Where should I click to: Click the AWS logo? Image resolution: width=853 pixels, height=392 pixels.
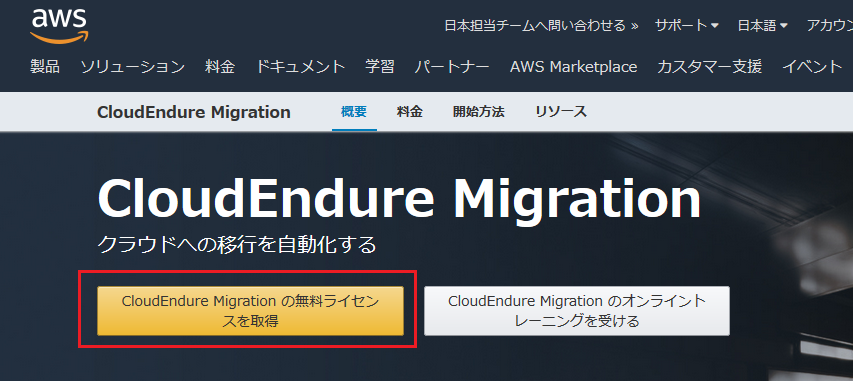59,27
